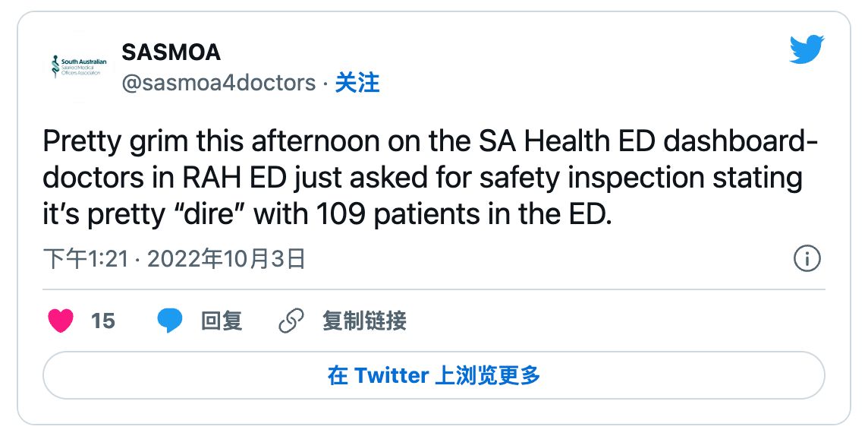
Task: Open the @sasmoa4doctors handle link
Action: (x=219, y=83)
